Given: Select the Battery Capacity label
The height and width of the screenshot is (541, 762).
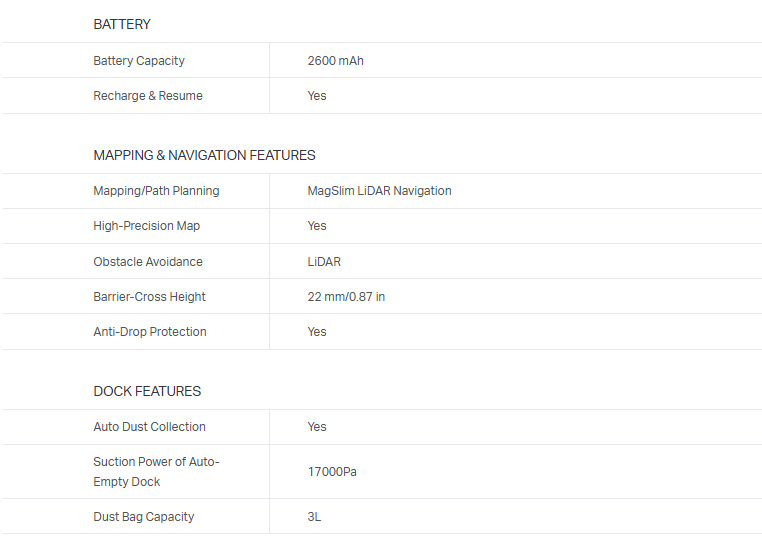Looking at the screenshot, I should 139,61.
